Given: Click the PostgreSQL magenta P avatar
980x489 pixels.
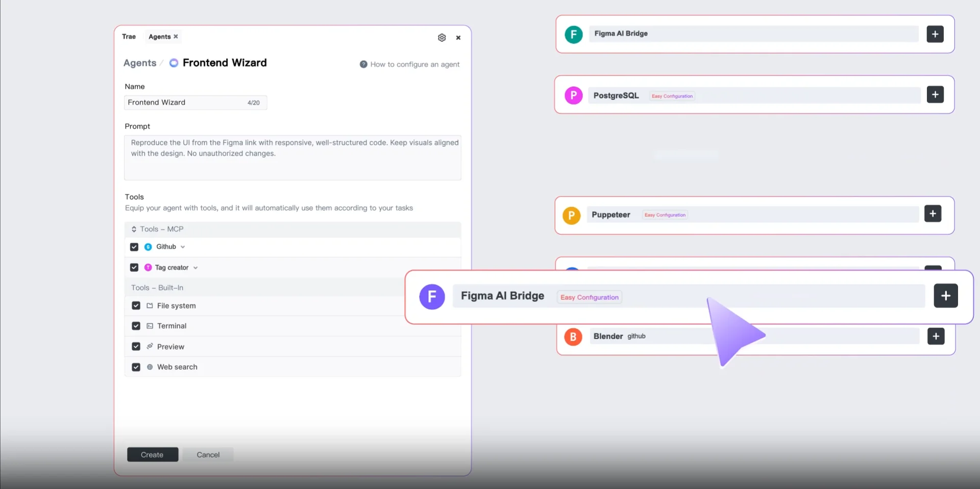Looking at the screenshot, I should pos(574,95).
